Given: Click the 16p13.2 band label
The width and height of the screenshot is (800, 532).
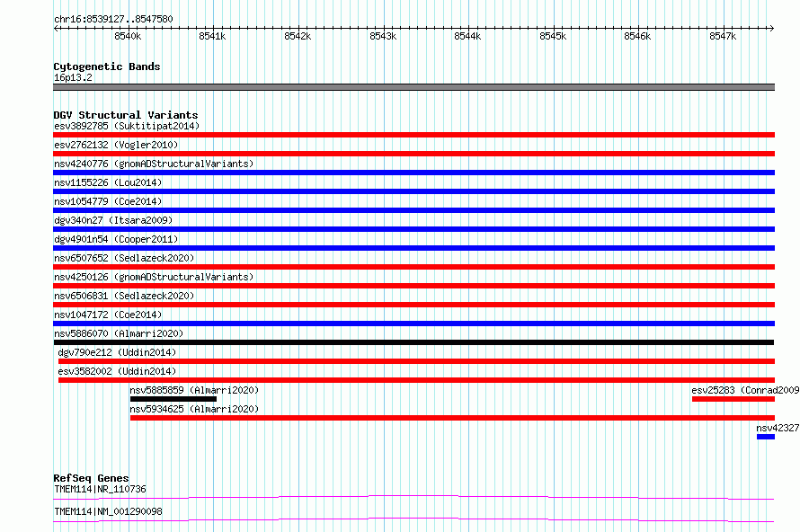Looking at the screenshot, I should 73,77.
